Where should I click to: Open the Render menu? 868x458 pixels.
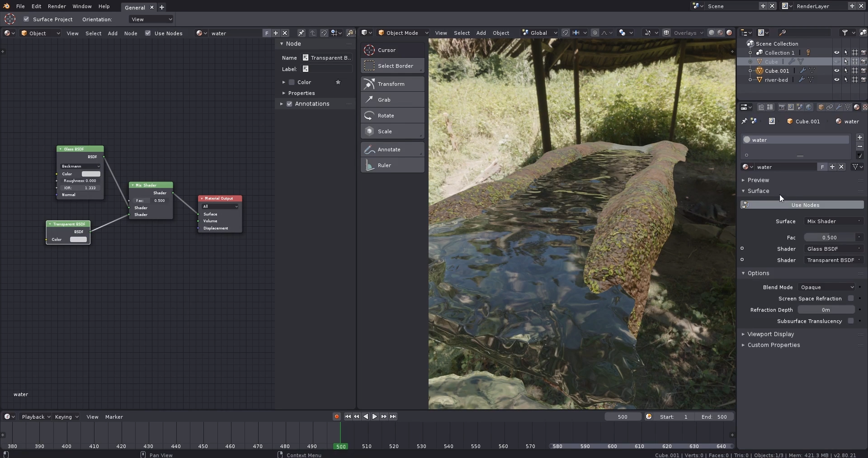coord(57,6)
